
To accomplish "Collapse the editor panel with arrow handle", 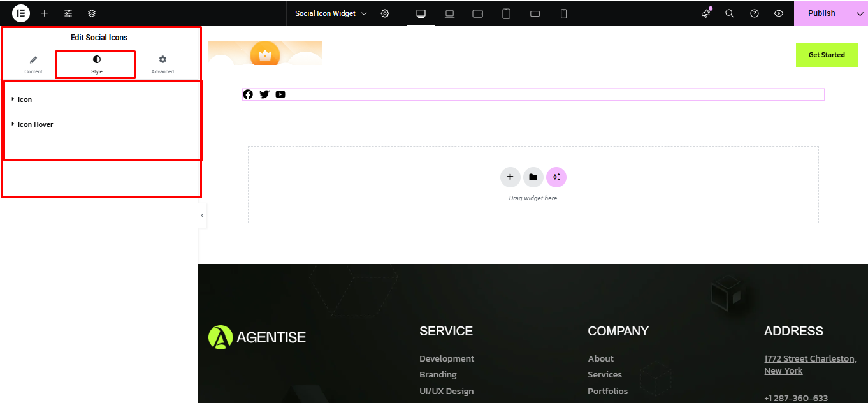I will pyautogui.click(x=202, y=216).
